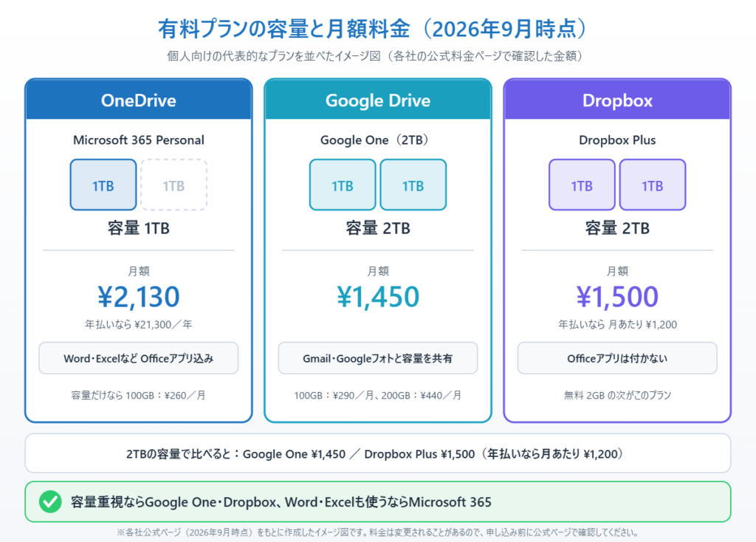The width and height of the screenshot is (756, 542).
Task: Click 100GB：¥290／月、200GB：¥440／月 note
Action: pyautogui.click(x=378, y=395)
